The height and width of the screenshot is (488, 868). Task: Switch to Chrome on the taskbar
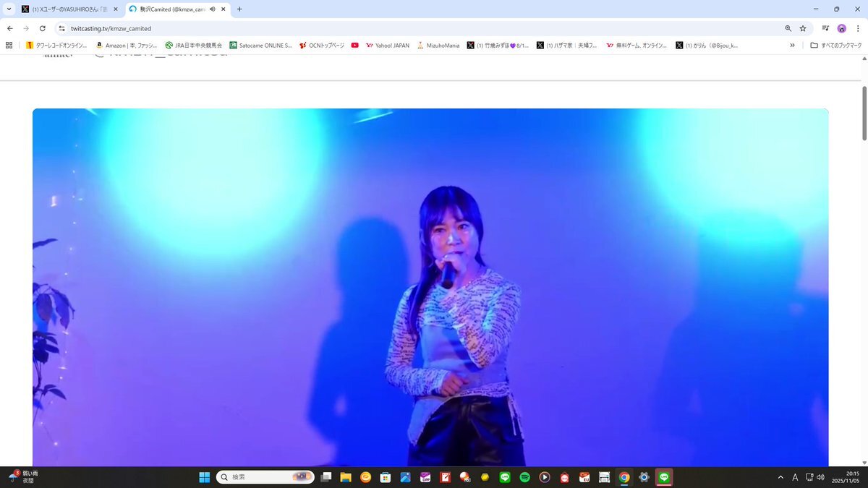click(x=624, y=477)
